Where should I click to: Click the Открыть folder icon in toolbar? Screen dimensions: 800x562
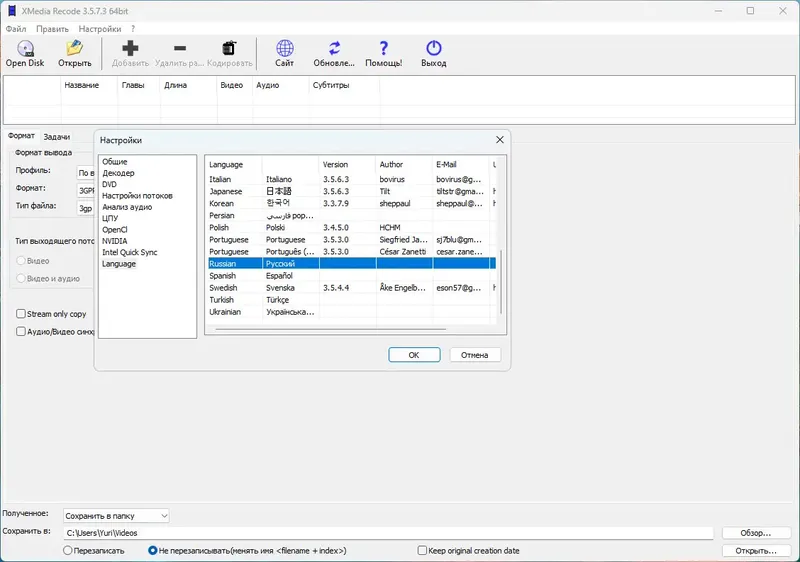pyautogui.click(x=74, y=48)
